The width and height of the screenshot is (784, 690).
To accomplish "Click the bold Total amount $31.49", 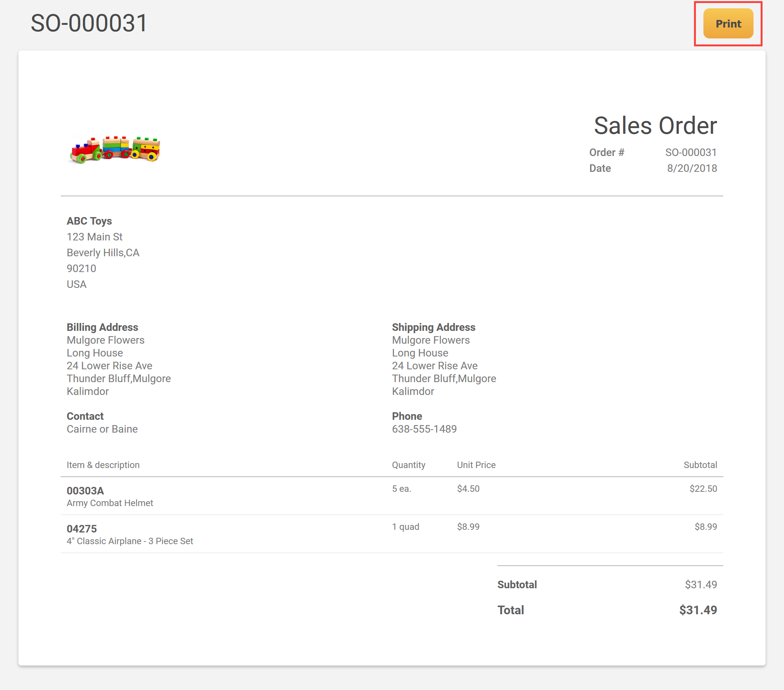I will [698, 610].
